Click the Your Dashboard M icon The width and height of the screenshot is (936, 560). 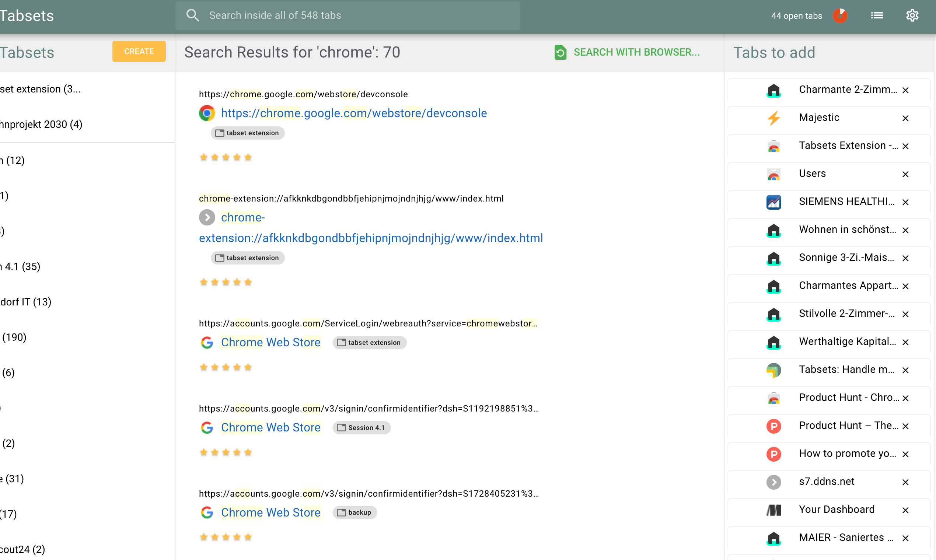click(774, 510)
